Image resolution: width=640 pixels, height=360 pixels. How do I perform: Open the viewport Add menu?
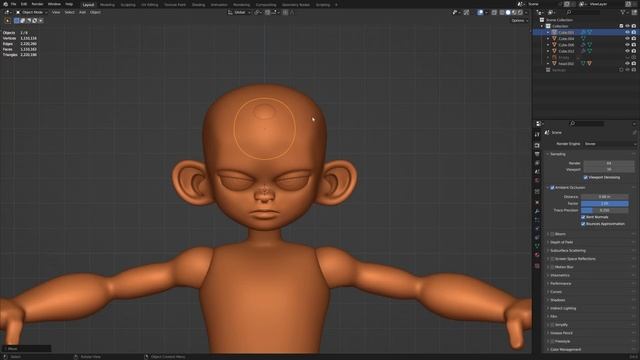pyautogui.click(x=82, y=12)
